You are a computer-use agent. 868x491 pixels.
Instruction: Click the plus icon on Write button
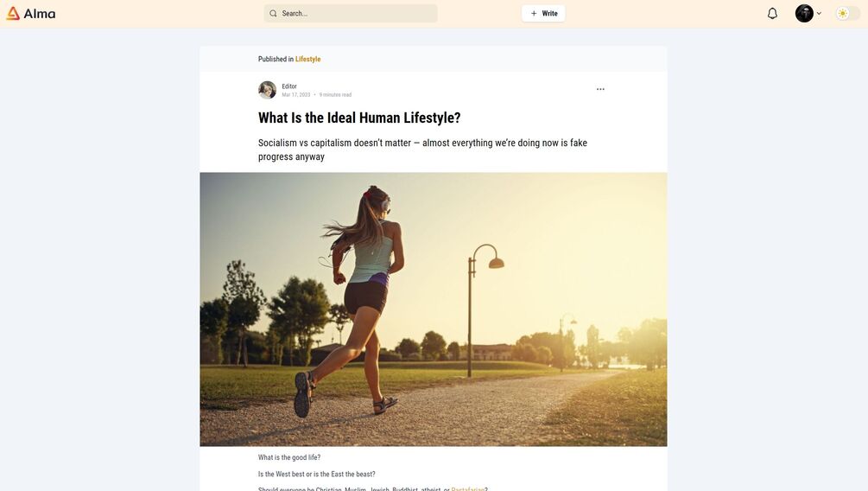tap(534, 13)
